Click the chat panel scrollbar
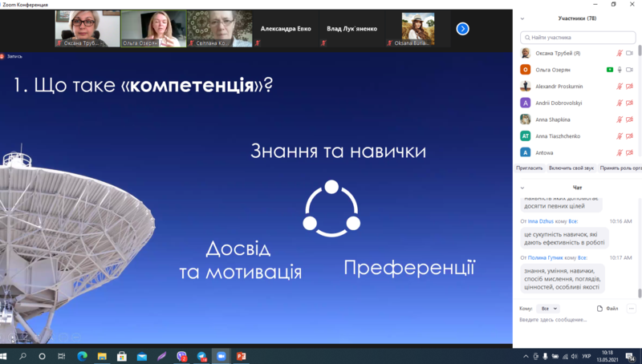This screenshot has height=364, width=642. 640,293
